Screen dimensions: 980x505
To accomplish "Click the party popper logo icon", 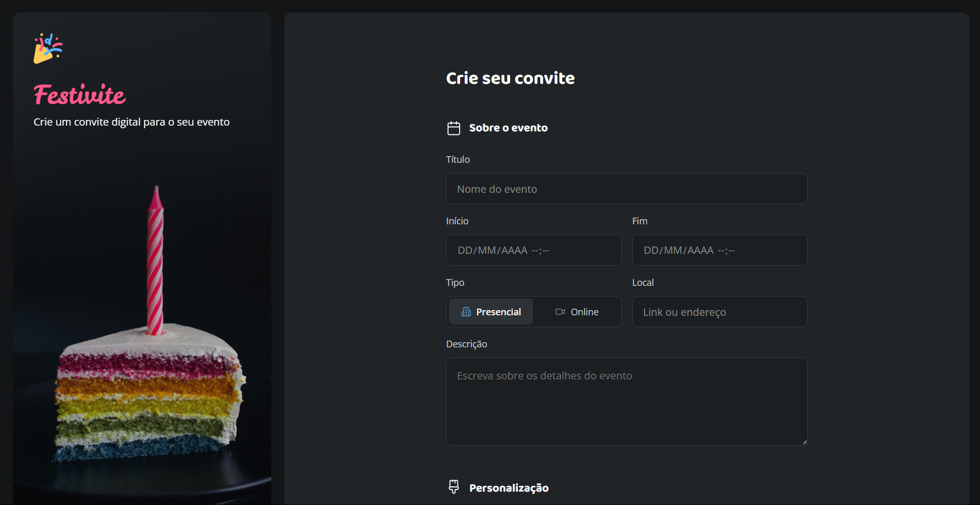I will [48, 49].
